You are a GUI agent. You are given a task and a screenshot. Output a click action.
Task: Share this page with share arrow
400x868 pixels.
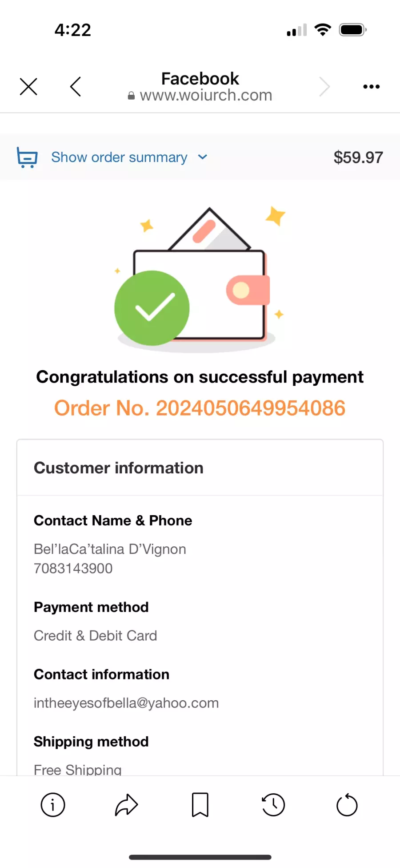127,805
